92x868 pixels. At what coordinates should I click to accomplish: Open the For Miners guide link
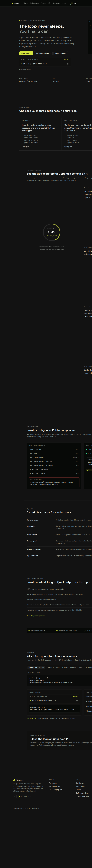pyautogui.click(x=27, y=147)
